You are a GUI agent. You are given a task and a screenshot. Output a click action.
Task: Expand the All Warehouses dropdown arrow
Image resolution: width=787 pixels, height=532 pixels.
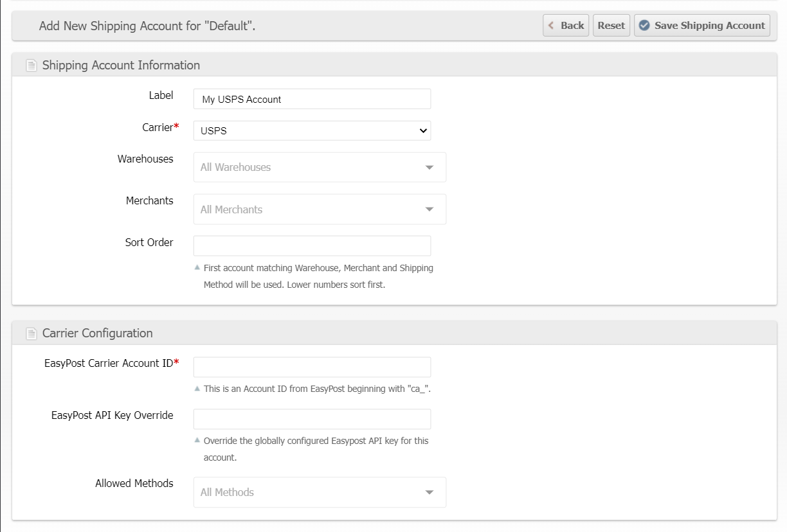pos(429,168)
